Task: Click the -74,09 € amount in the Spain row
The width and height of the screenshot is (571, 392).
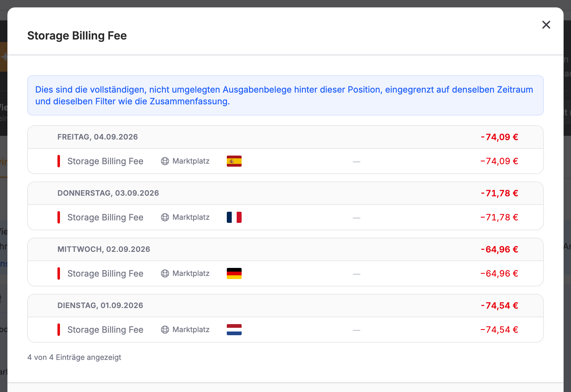Action: coord(499,161)
